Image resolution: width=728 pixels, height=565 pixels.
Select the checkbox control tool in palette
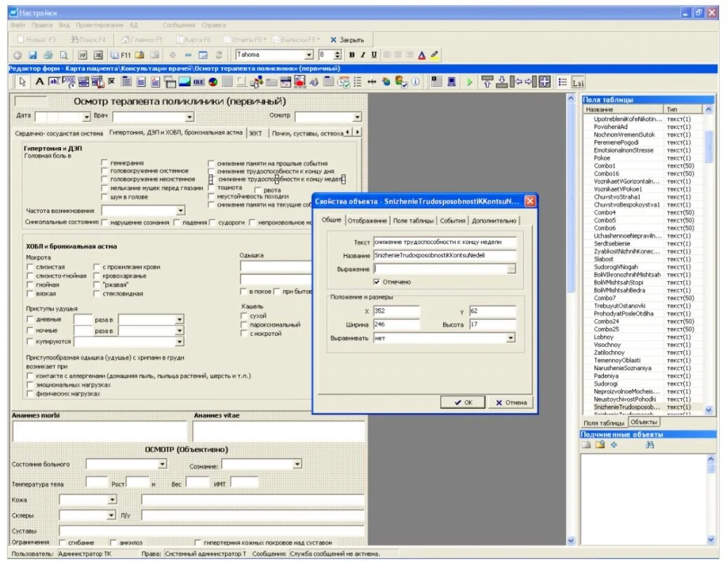tap(112, 81)
